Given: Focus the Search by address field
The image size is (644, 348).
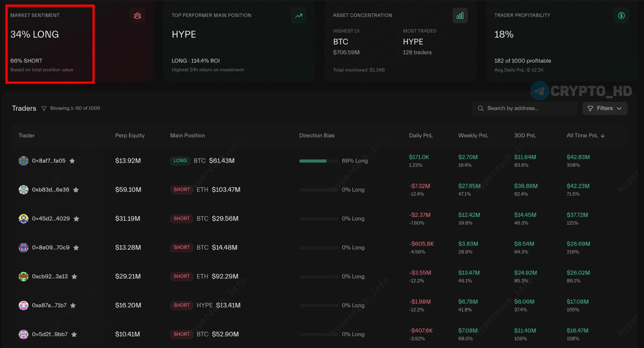Looking at the screenshot, I should pos(525,108).
